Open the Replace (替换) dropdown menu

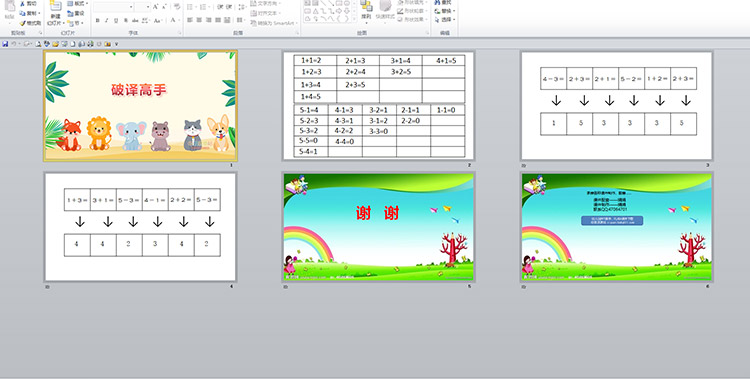[445, 11]
